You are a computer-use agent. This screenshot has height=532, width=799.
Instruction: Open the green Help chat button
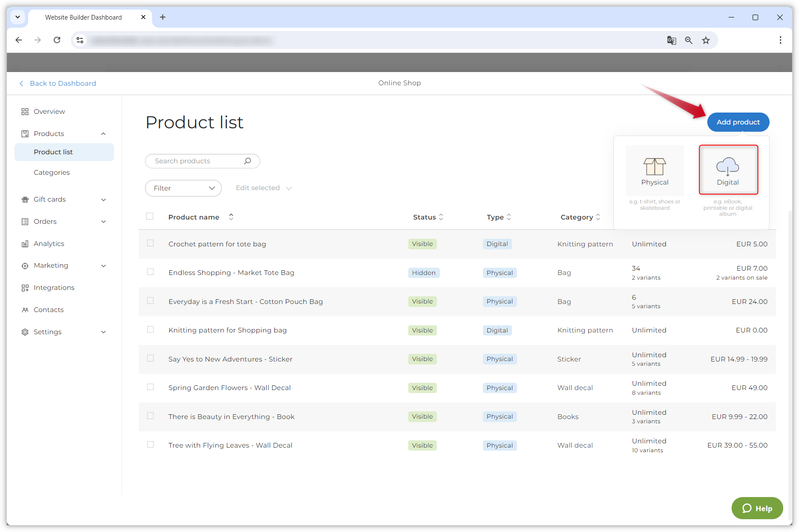coord(757,508)
